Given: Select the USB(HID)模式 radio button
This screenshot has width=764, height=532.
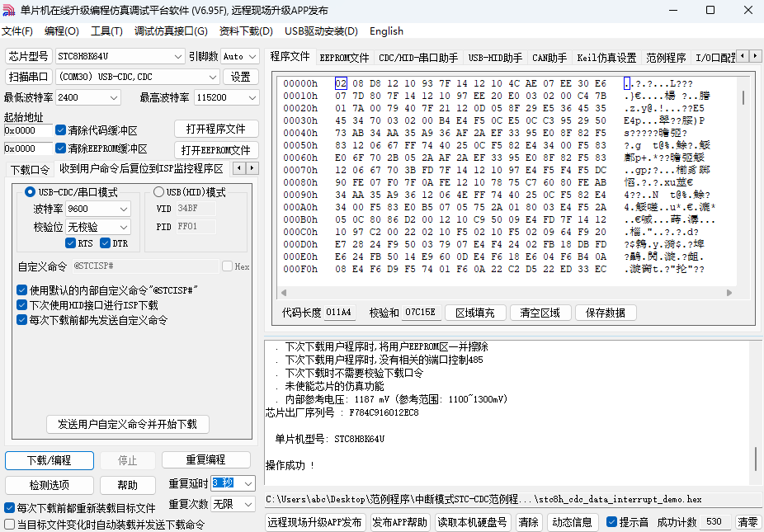Looking at the screenshot, I should [158, 192].
